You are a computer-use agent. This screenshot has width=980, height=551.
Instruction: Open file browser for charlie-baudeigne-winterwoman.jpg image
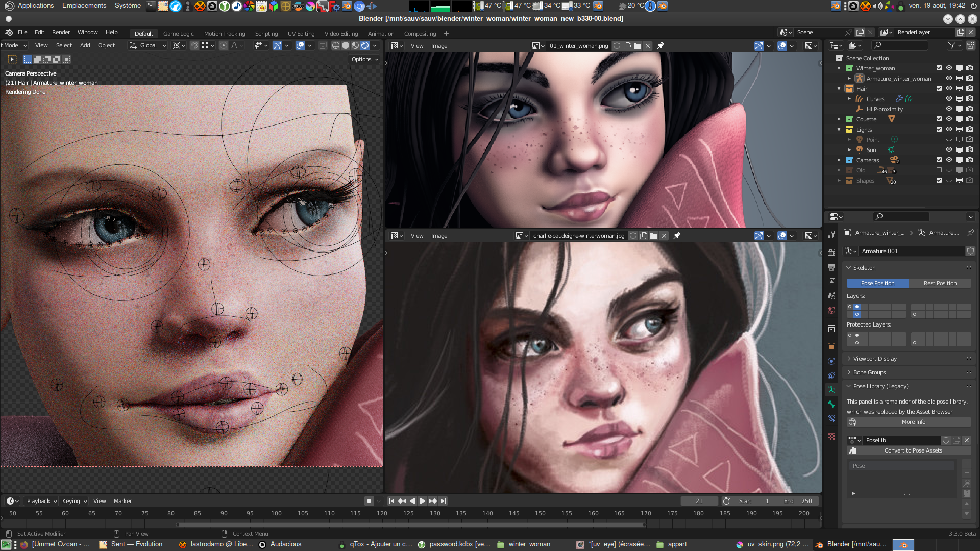[654, 236]
